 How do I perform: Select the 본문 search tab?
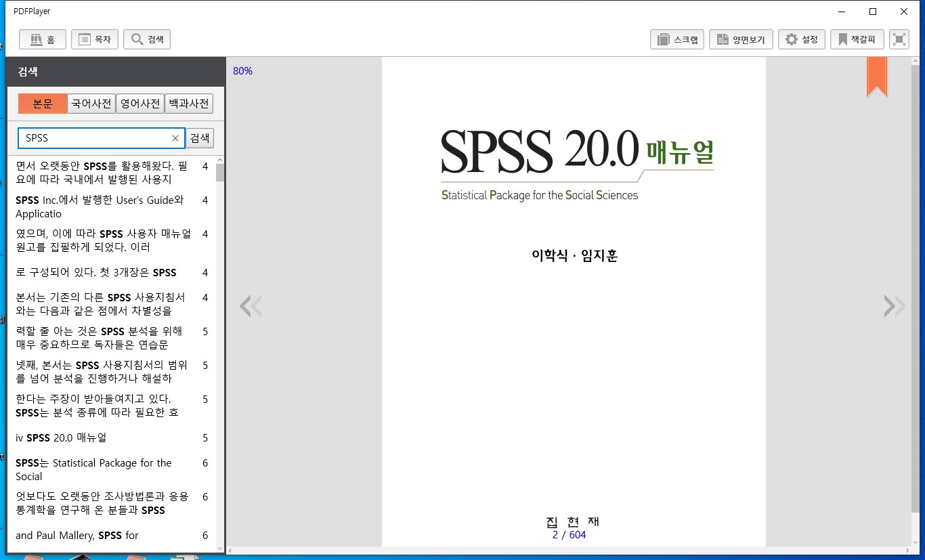43,104
